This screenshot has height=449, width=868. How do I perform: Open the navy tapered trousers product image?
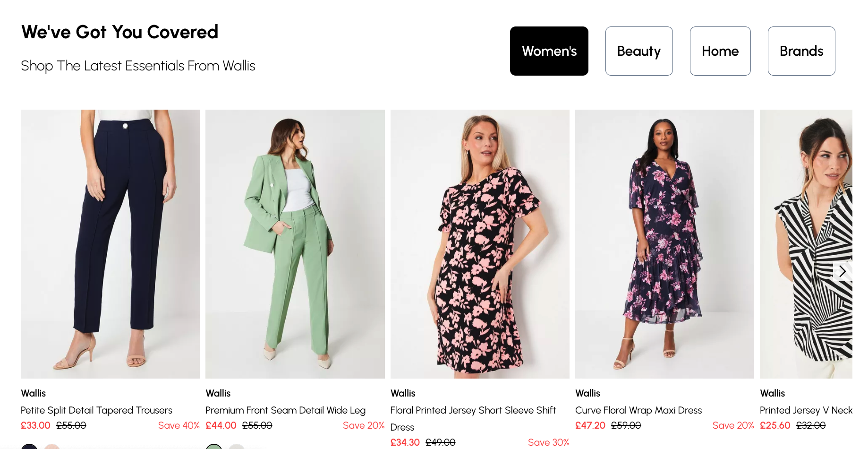pos(110,244)
